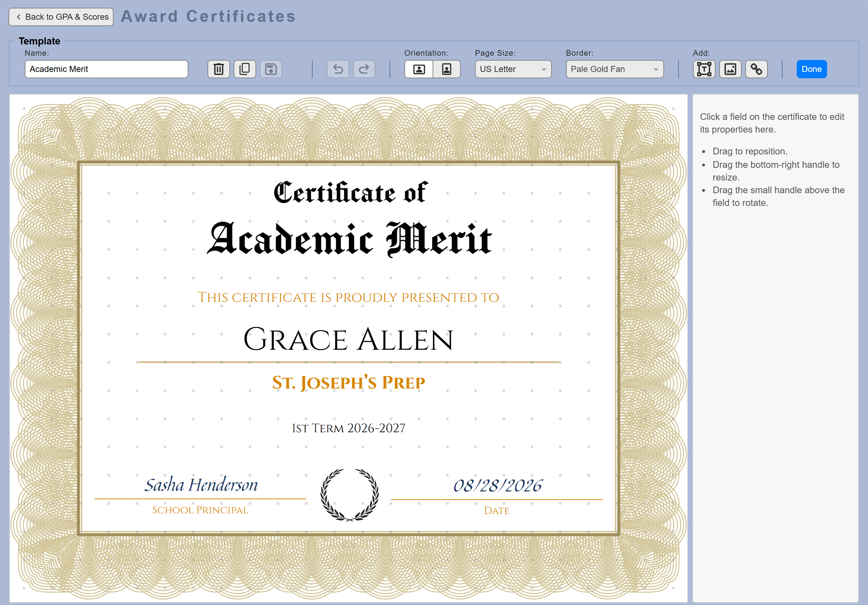Select the 'St. Joseph's Prep' school field
This screenshot has width=868, height=605.
[x=348, y=383]
